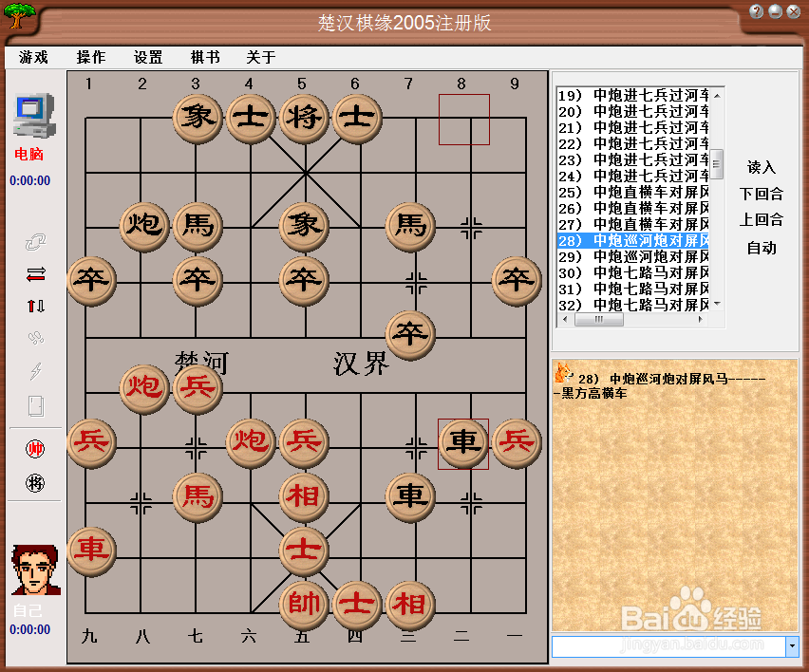Select the red 士 on the center file

pyautogui.click(x=304, y=550)
